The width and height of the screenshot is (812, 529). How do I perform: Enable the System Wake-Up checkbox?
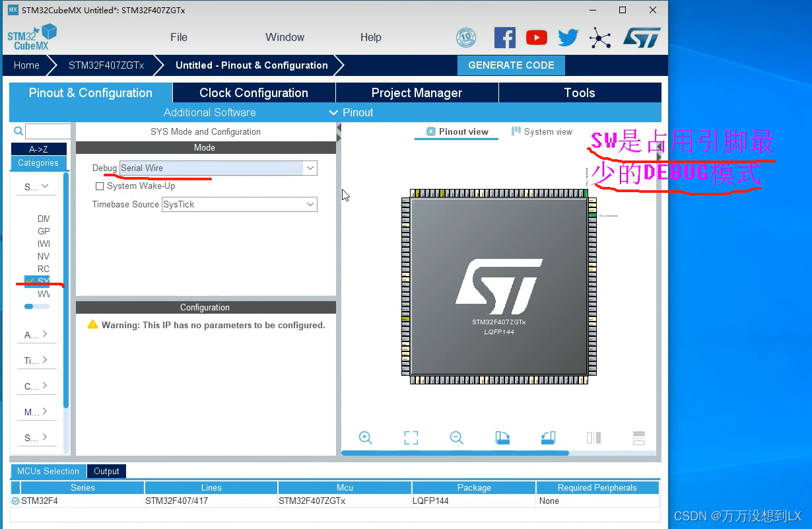pyautogui.click(x=100, y=186)
